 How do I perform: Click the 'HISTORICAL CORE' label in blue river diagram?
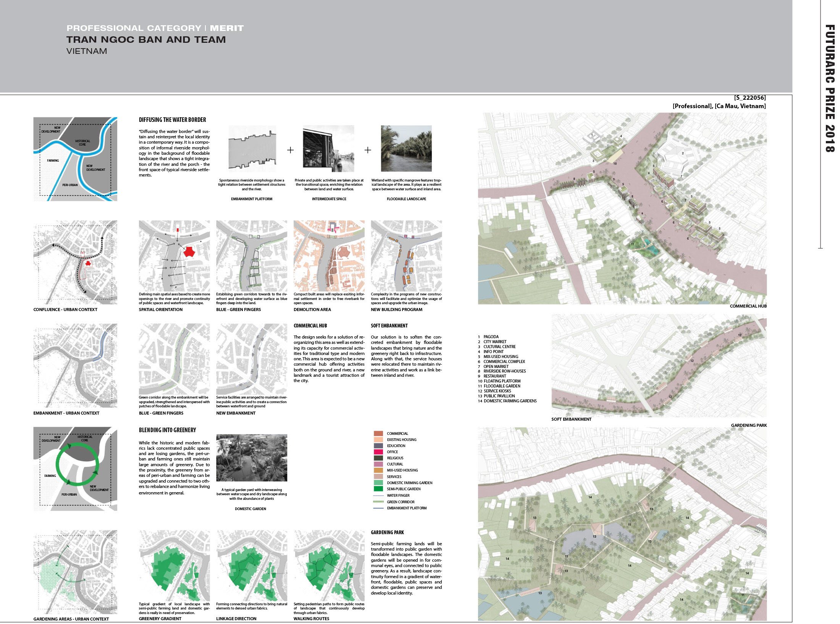pyautogui.click(x=82, y=143)
